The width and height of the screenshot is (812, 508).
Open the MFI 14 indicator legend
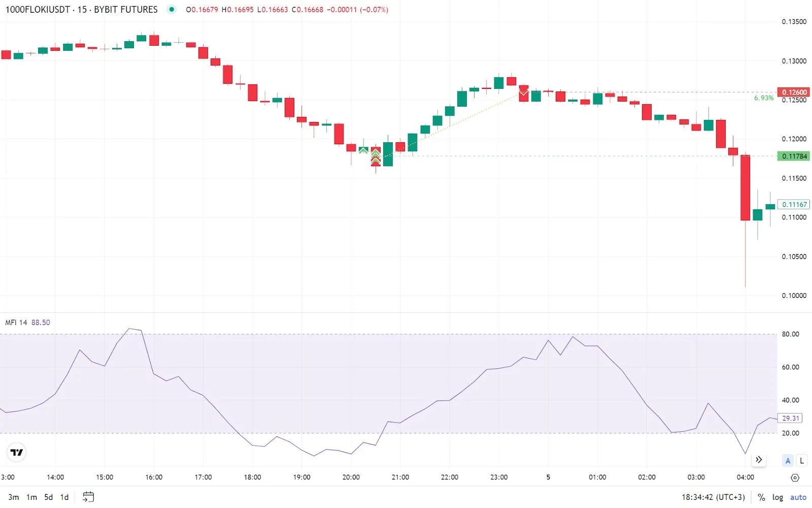click(16, 323)
